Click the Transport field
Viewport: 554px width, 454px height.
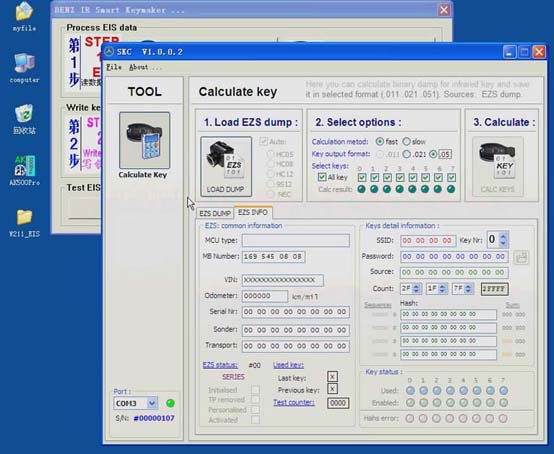(296, 346)
